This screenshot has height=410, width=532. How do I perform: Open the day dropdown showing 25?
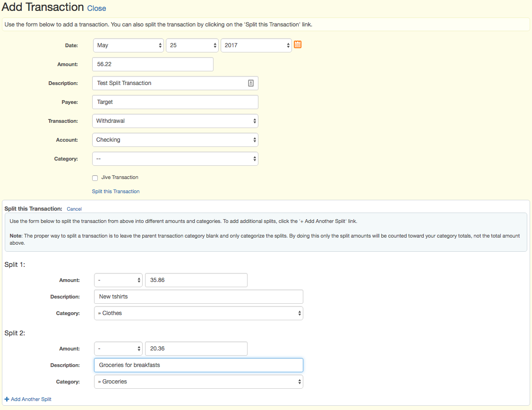192,45
